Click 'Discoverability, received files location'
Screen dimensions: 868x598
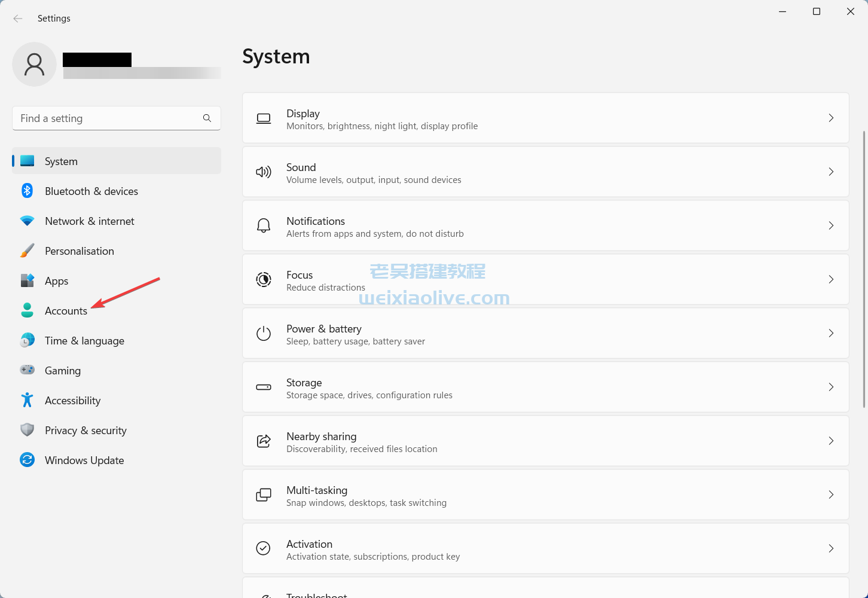[362, 449]
